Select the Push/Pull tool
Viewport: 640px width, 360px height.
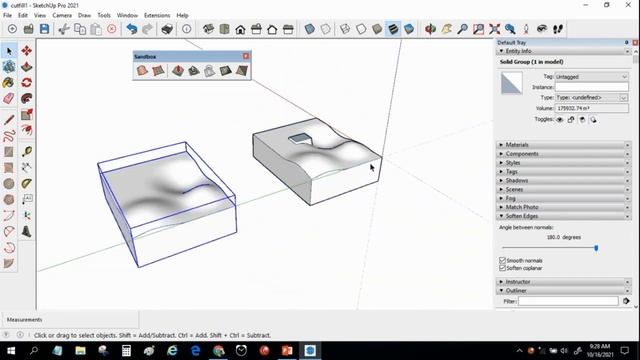27,67
